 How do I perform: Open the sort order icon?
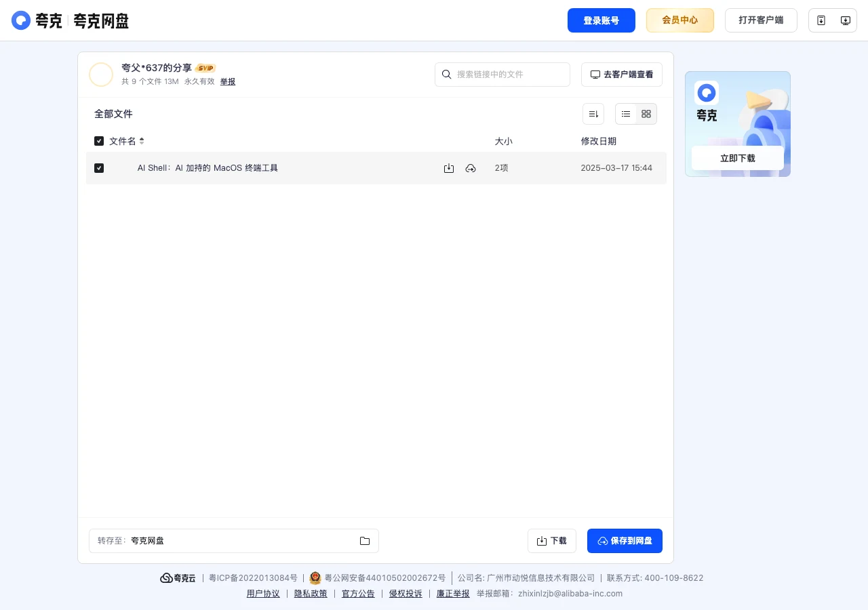point(593,114)
